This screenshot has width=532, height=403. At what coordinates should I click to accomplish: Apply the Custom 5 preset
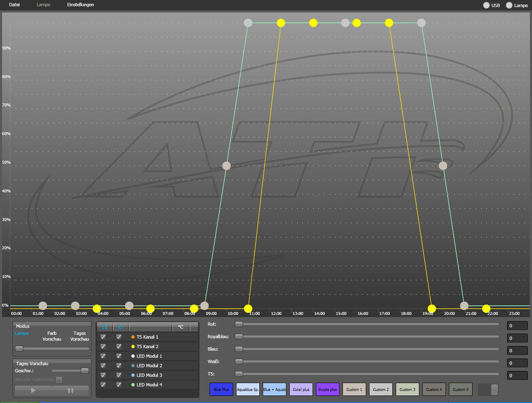(461, 389)
